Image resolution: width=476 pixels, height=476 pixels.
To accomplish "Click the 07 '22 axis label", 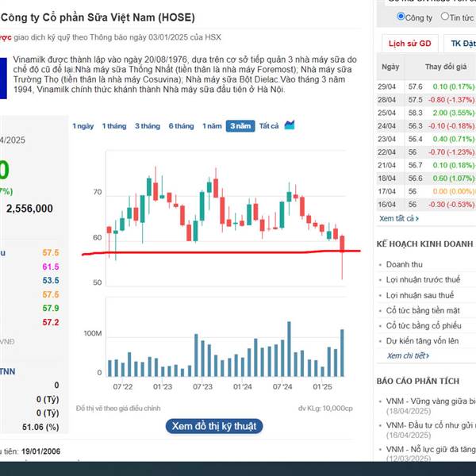I will [x=123, y=387].
